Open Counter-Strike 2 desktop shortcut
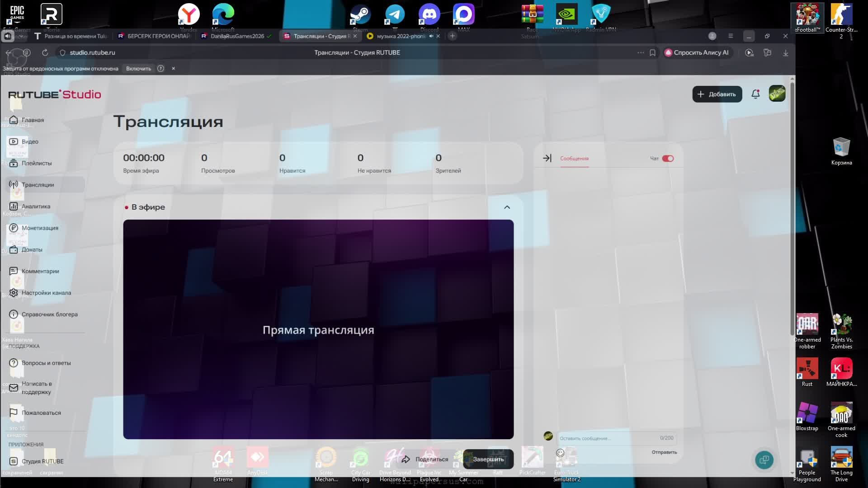The width and height of the screenshot is (868, 488). coord(841,21)
